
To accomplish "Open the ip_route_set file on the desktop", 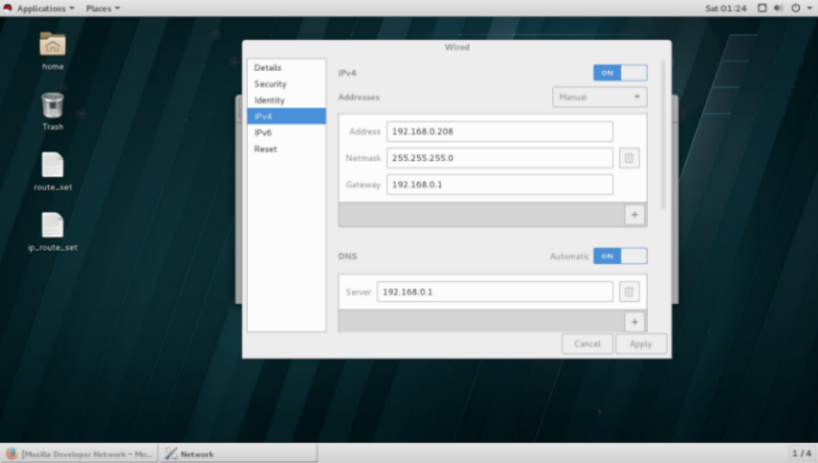I will (52, 226).
